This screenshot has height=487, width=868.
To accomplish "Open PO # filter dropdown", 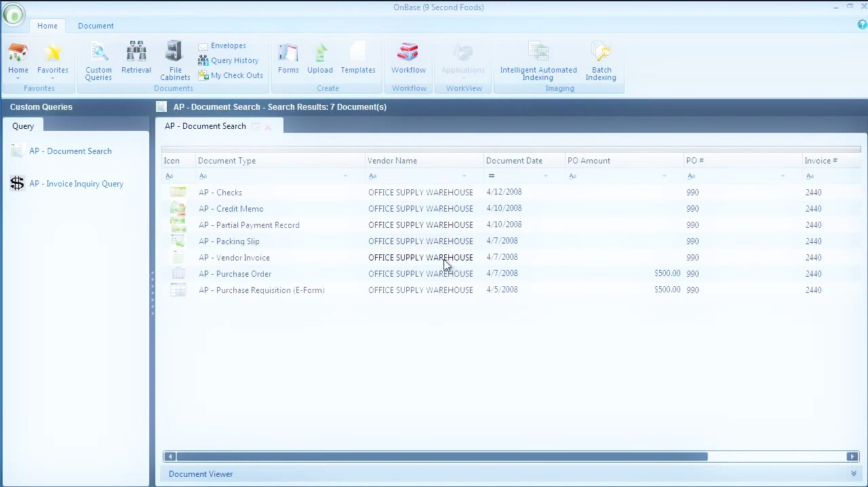I will click(x=783, y=176).
